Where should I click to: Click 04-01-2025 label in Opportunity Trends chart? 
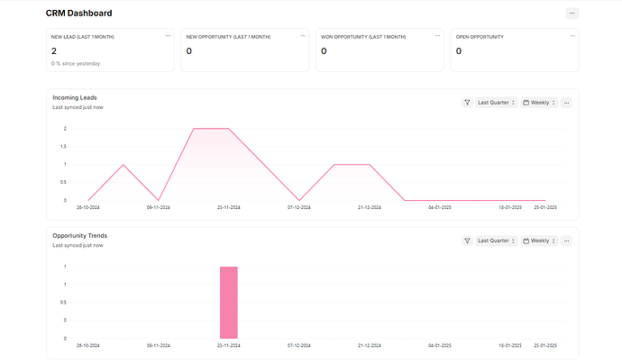pos(440,345)
